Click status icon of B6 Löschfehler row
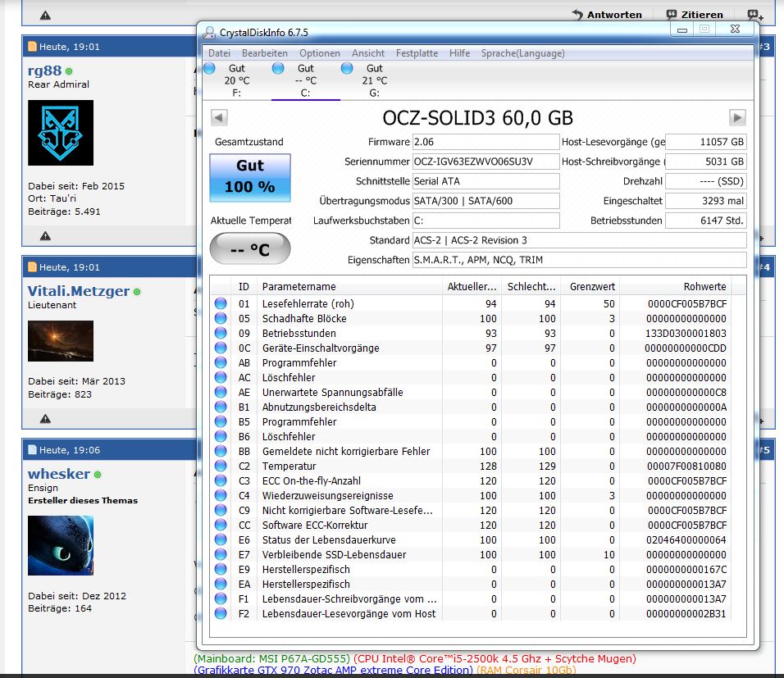 [221, 436]
